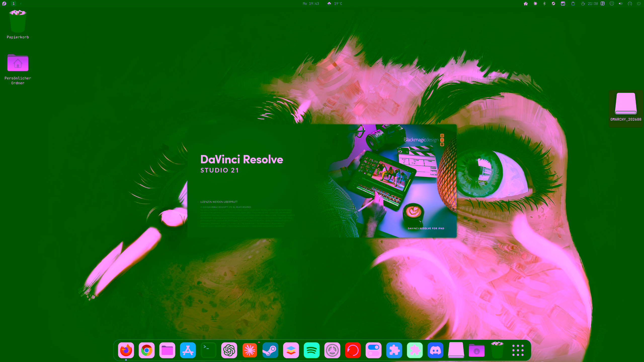Click the DaVinci Resolve splash title

242,159
